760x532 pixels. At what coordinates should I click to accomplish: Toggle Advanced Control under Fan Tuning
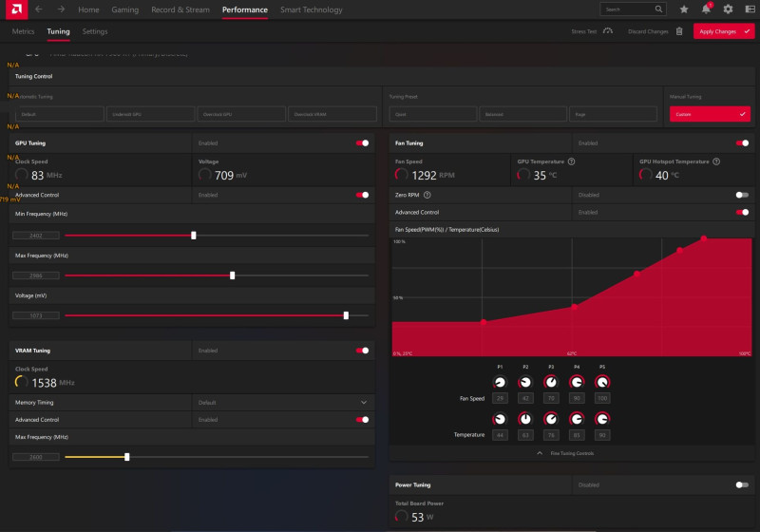point(742,212)
